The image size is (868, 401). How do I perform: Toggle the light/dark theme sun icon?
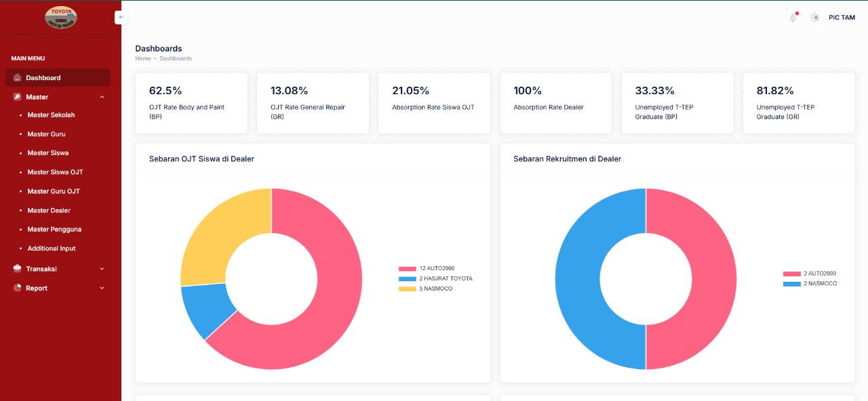click(814, 18)
